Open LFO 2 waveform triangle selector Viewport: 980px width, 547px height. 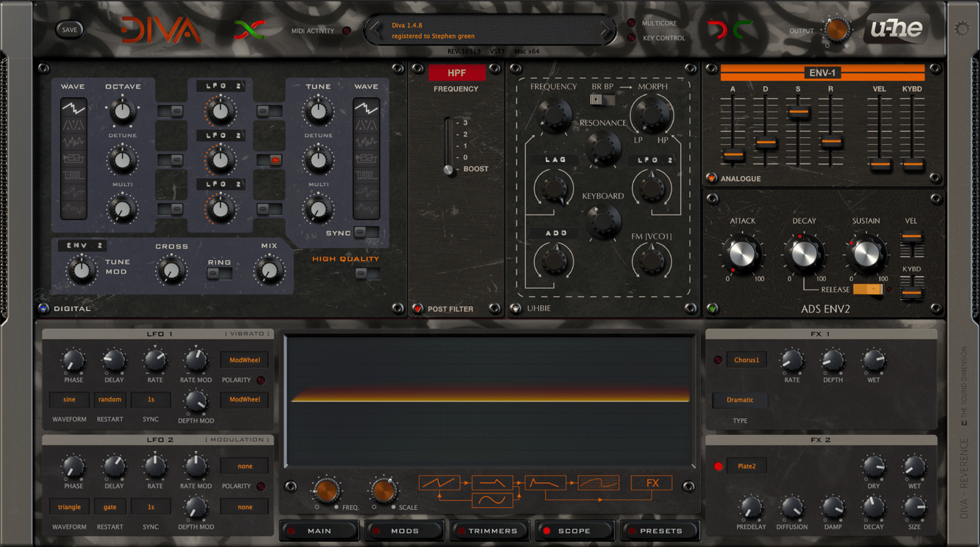point(69,506)
